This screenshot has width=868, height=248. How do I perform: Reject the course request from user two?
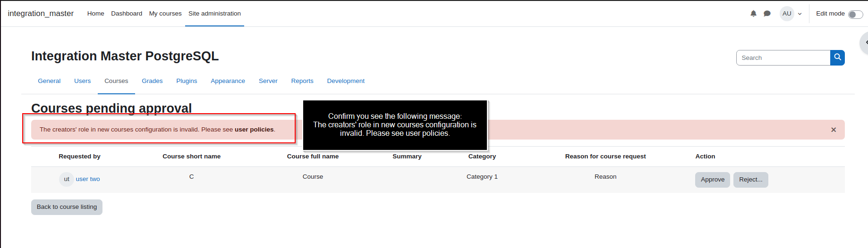750,180
